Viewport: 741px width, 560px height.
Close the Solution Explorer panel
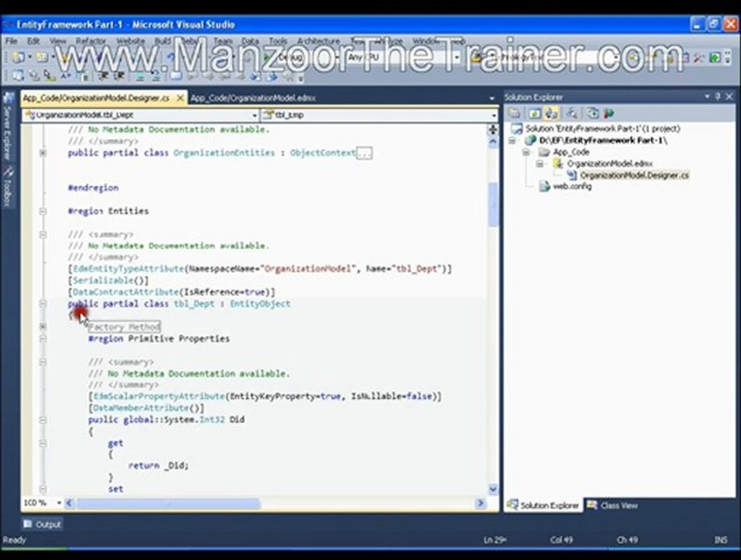729,96
